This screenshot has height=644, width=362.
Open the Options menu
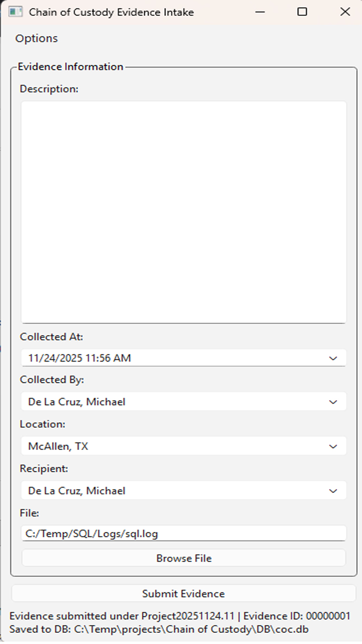(x=36, y=39)
